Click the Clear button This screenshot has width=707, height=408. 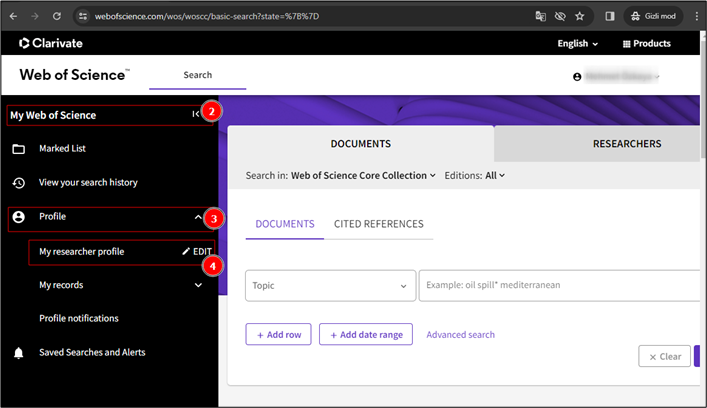coord(664,356)
